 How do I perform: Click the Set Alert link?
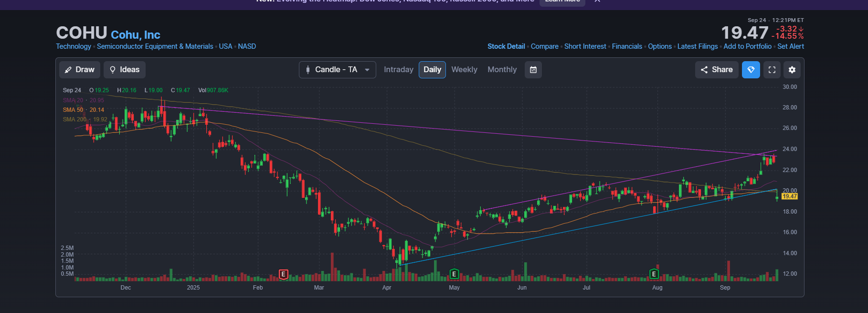(x=790, y=46)
